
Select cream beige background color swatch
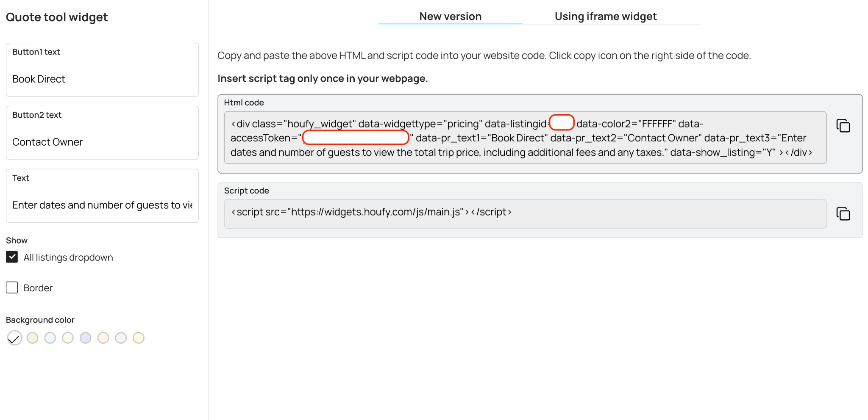click(68, 338)
